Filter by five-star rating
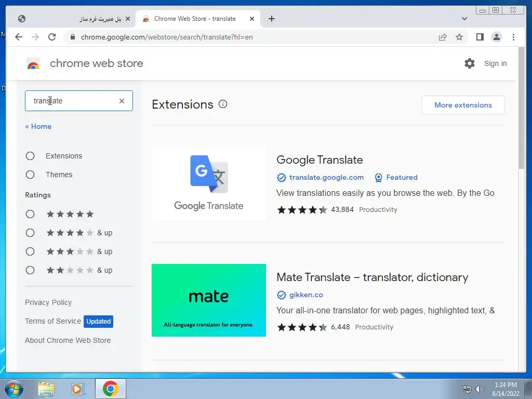 coord(30,214)
